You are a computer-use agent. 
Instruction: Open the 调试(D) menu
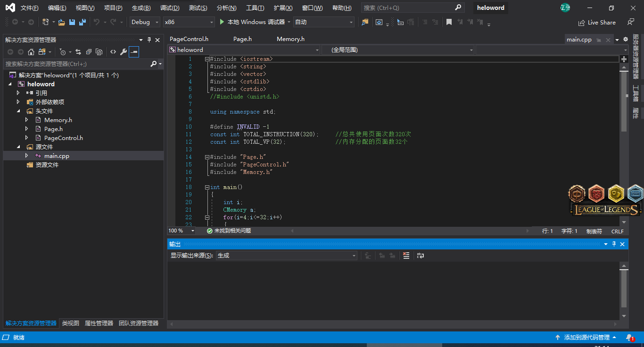(170, 8)
